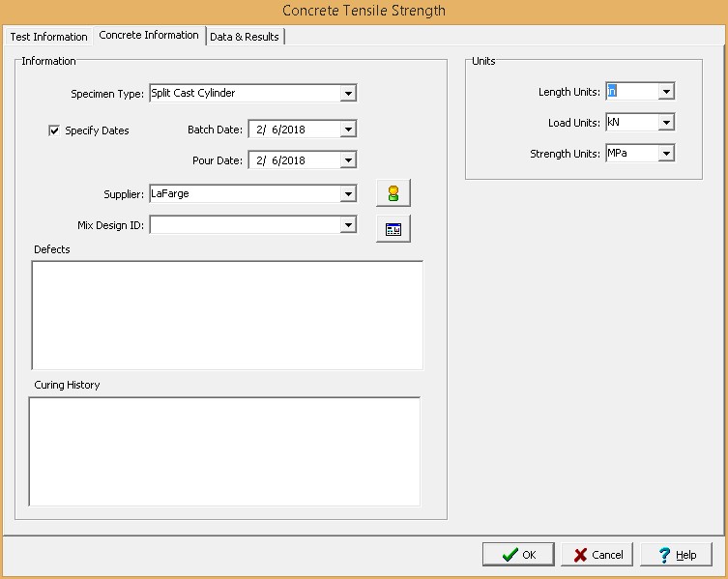Switch to the Test Information tab
This screenshot has width=728, height=579.
pyautogui.click(x=48, y=37)
